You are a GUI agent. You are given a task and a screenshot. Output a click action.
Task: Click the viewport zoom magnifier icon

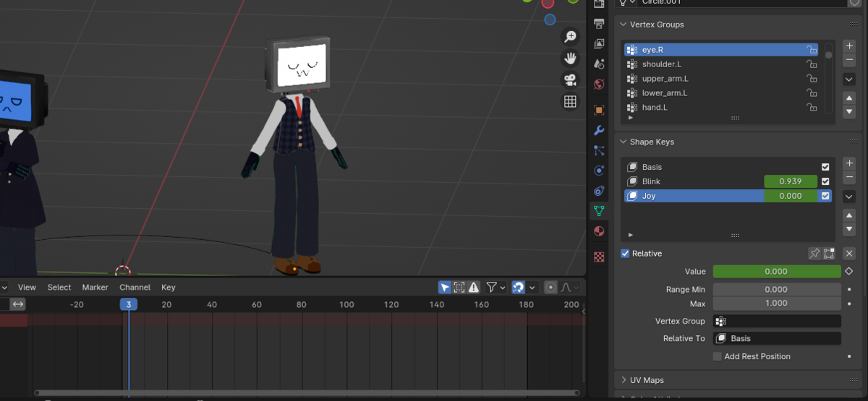[x=570, y=37]
